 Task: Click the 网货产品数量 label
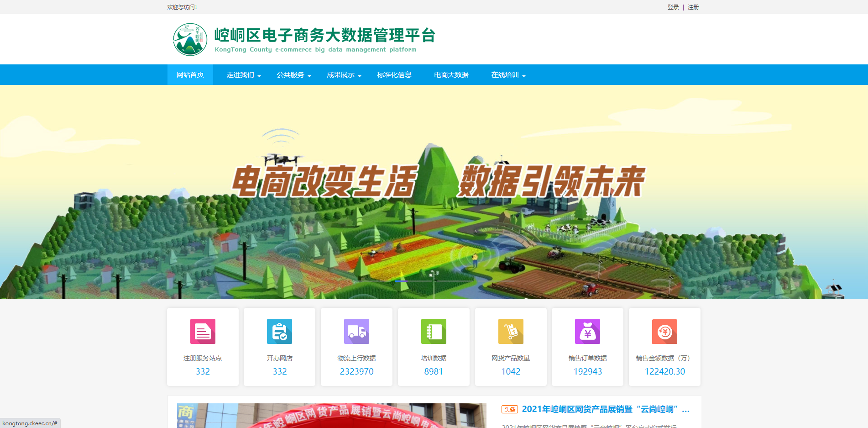(x=511, y=358)
